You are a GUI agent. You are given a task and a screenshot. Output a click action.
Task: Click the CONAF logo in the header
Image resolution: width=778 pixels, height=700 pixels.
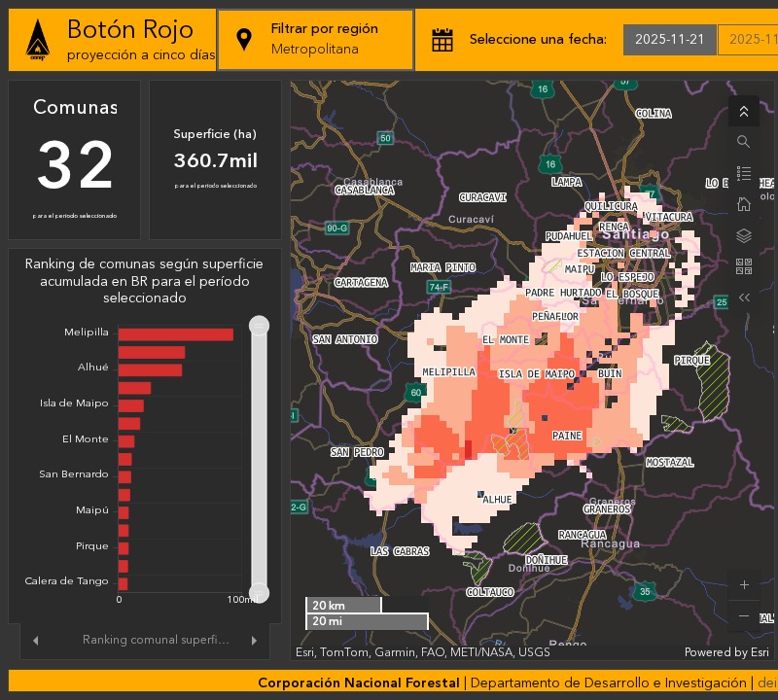point(35,39)
